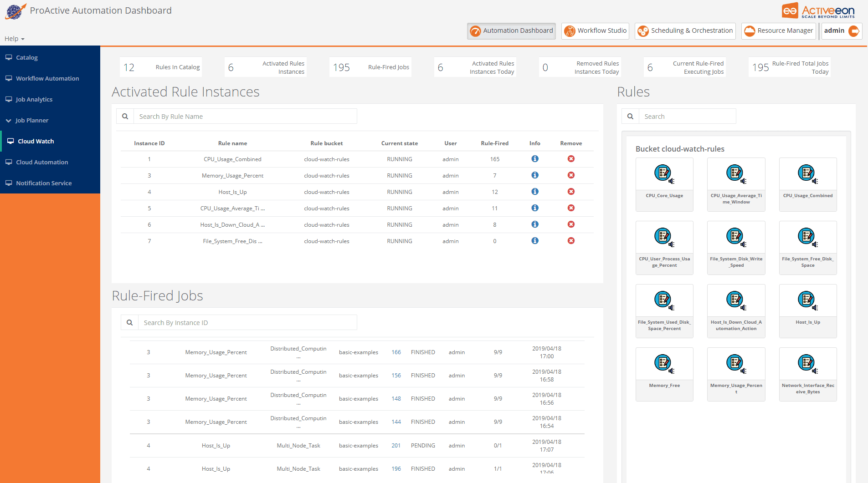The image size is (868, 483).
Task: Open job 144 link
Action: click(396, 422)
